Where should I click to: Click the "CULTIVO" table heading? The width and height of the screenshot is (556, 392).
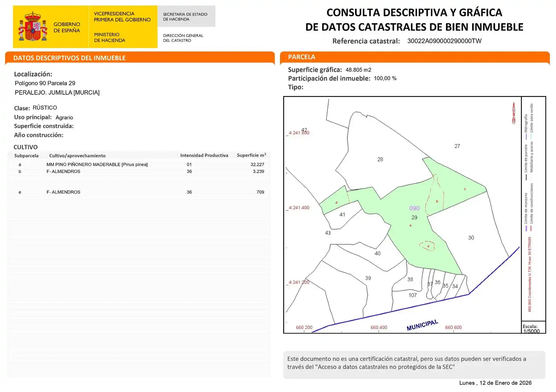pyautogui.click(x=25, y=147)
